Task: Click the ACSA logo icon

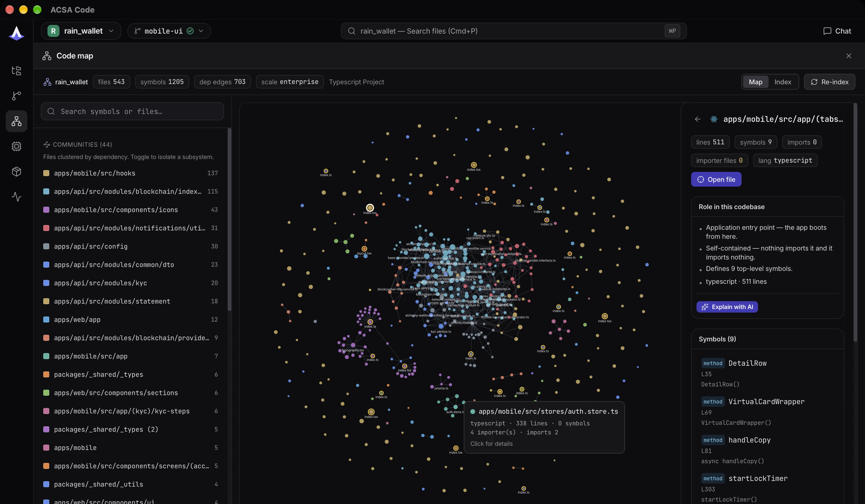Action: click(x=16, y=33)
